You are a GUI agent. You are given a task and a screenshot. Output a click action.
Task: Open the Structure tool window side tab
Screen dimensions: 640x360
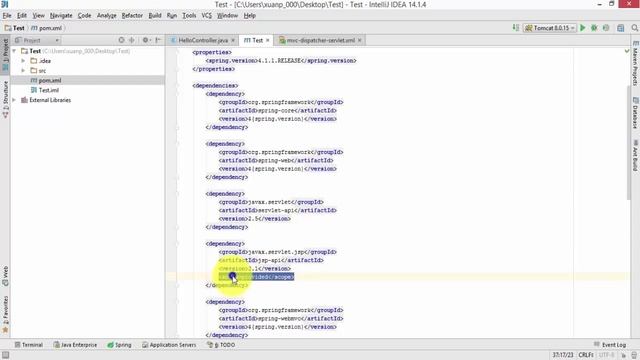tap(5, 99)
